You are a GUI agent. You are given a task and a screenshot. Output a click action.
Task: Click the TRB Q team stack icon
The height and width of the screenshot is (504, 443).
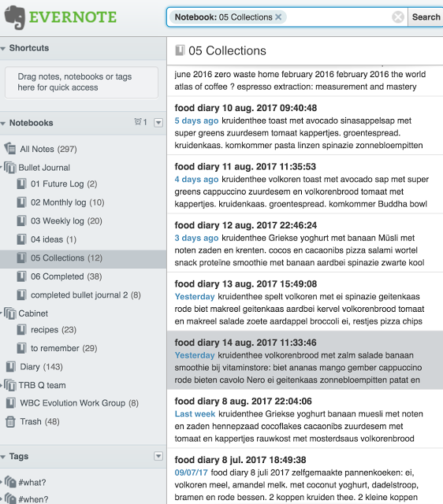point(10,385)
